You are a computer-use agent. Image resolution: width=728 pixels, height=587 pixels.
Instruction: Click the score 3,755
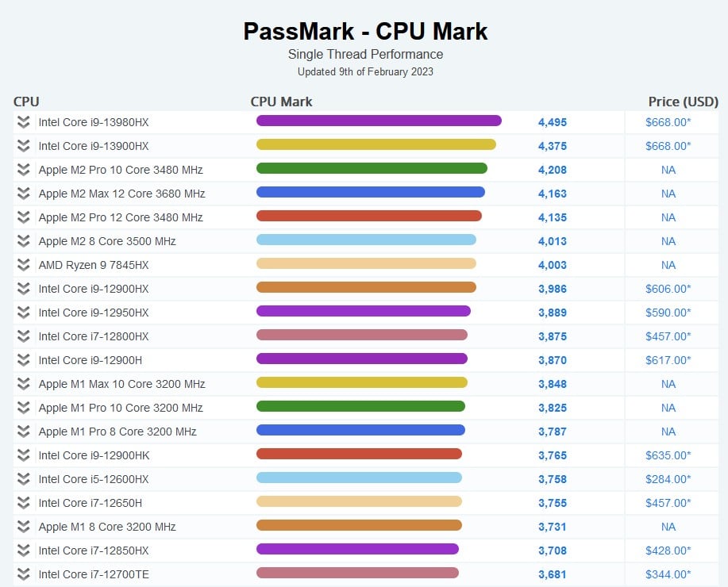click(553, 503)
